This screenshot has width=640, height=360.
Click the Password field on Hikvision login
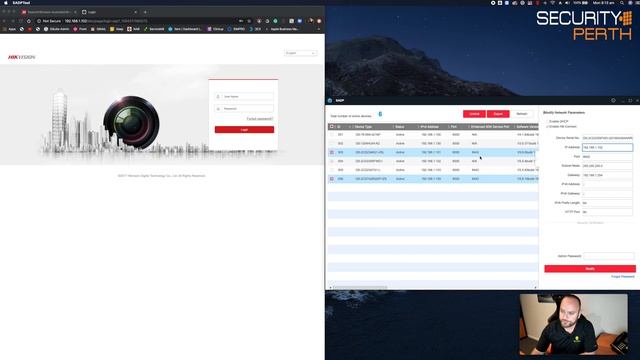pyautogui.click(x=244, y=109)
